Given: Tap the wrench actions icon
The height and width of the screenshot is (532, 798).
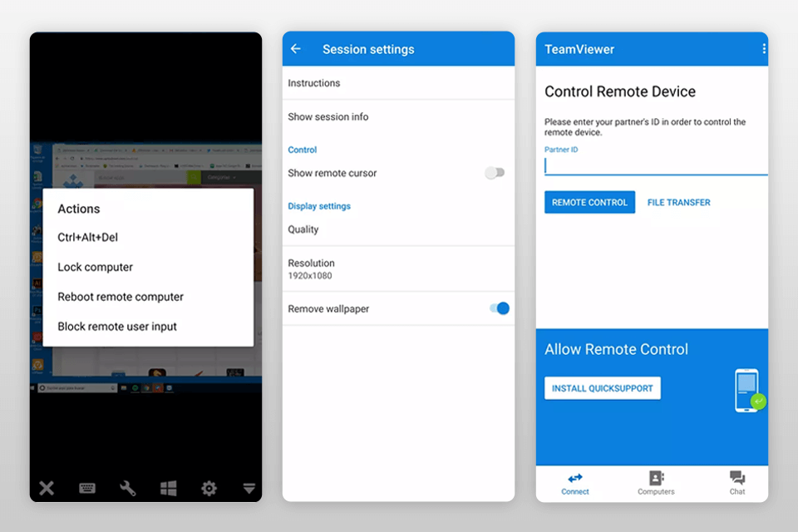Looking at the screenshot, I should [x=127, y=488].
